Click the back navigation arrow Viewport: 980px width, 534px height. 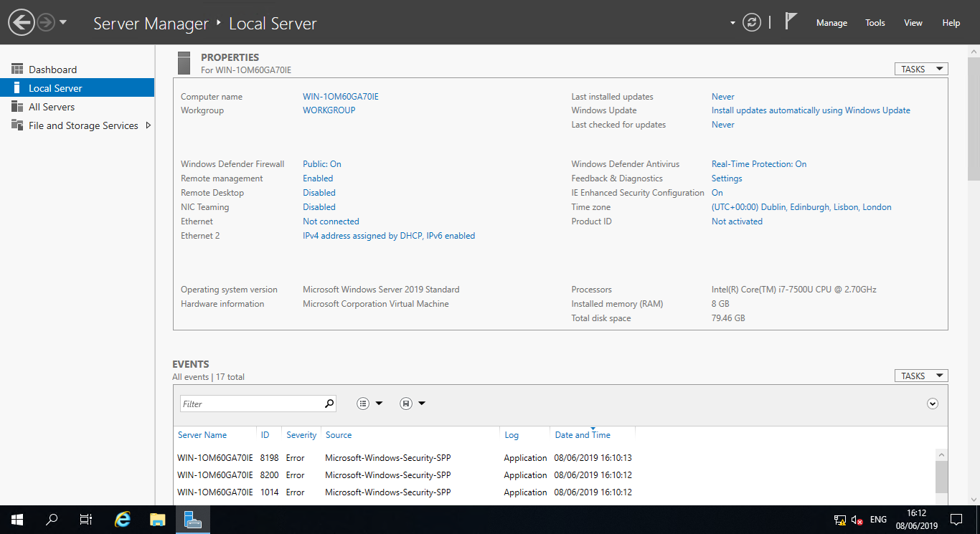pos(22,23)
